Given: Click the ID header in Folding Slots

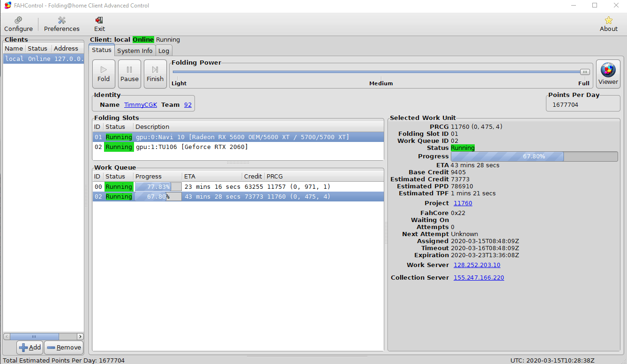Looking at the screenshot, I should tap(97, 127).
